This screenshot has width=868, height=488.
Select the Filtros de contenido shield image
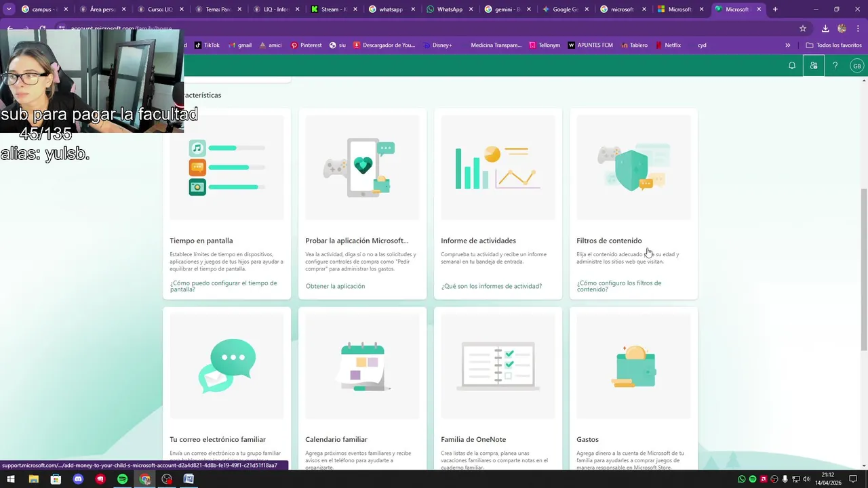click(634, 167)
